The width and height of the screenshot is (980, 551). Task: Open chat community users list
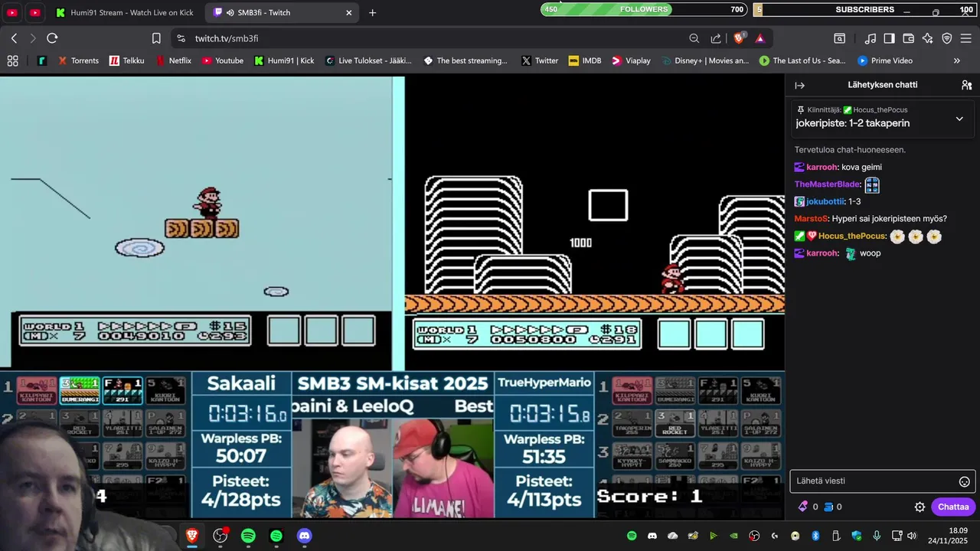click(x=966, y=85)
